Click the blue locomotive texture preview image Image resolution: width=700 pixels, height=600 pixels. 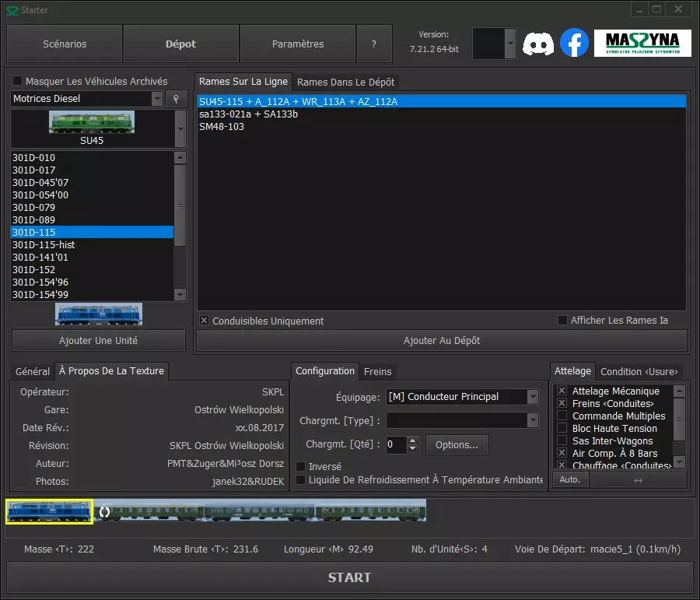[x=99, y=314]
